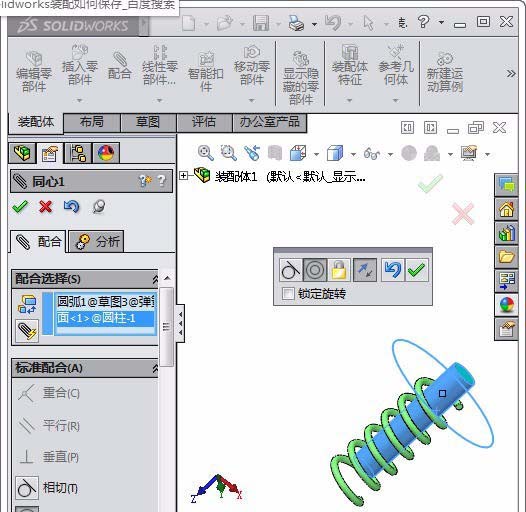Image resolution: width=526 pixels, height=512 pixels.
Task: Switch to Layout (布局) tab
Action: (x=92, y=122)
